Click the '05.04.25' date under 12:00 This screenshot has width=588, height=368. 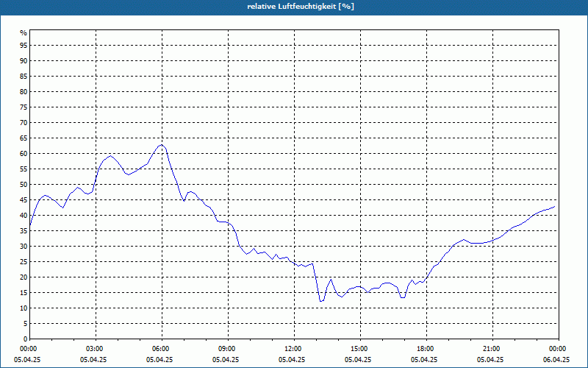pyautogui.click(x=292, y=360)
